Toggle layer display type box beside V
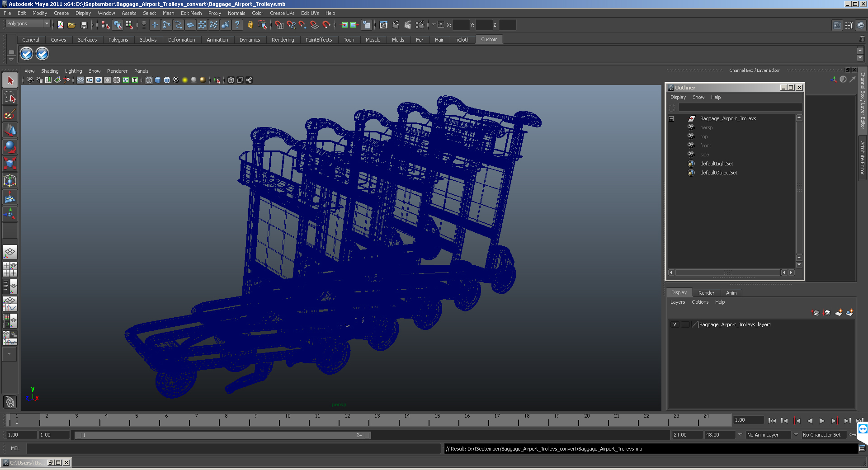This screenshot has height=470, width=868. click(x=685, y=324)
